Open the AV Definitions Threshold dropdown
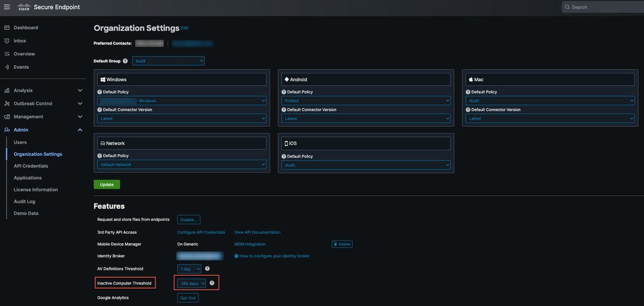 click(x=190, y=269)
